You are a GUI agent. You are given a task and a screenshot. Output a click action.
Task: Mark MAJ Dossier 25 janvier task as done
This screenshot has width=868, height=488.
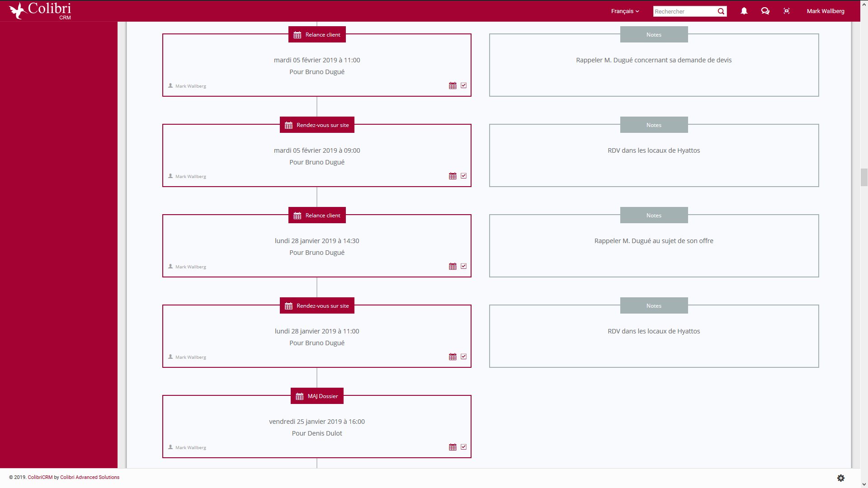coord(463,447)
